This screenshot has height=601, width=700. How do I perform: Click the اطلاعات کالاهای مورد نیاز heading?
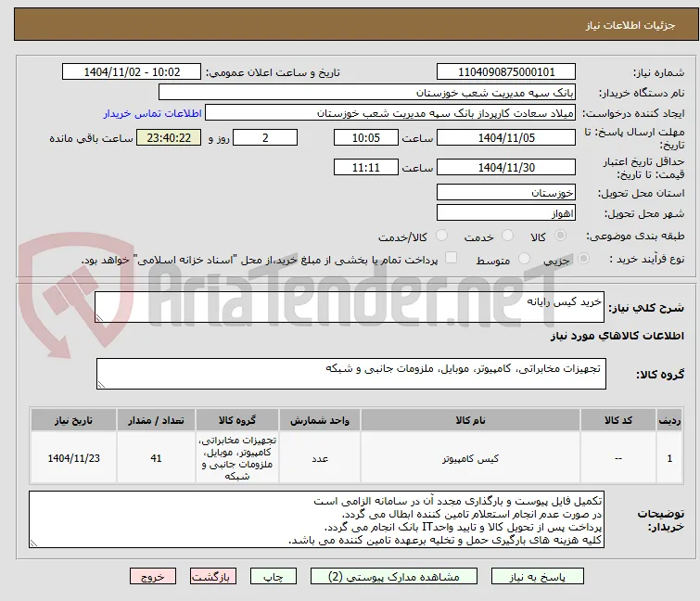[617, 336]
